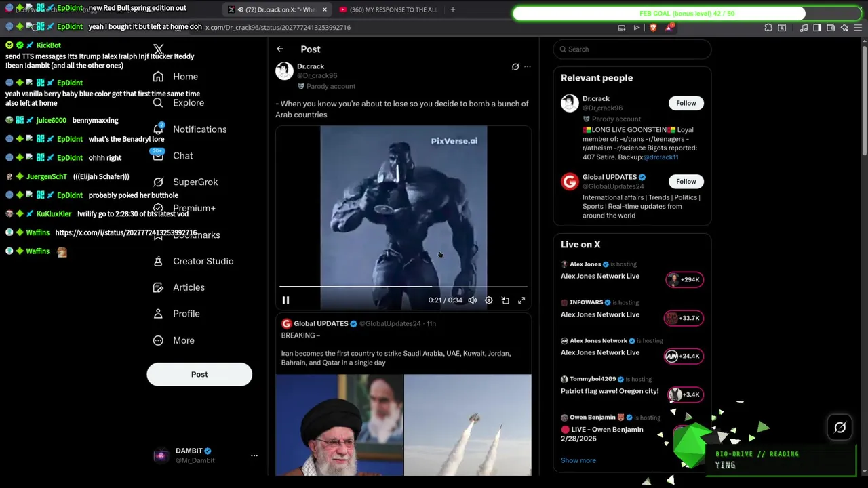The width and height of the screenshot is (868, 488).
Task: Click the X logo in sidebar
Action: pyautogui.click(x=158, y=49)
